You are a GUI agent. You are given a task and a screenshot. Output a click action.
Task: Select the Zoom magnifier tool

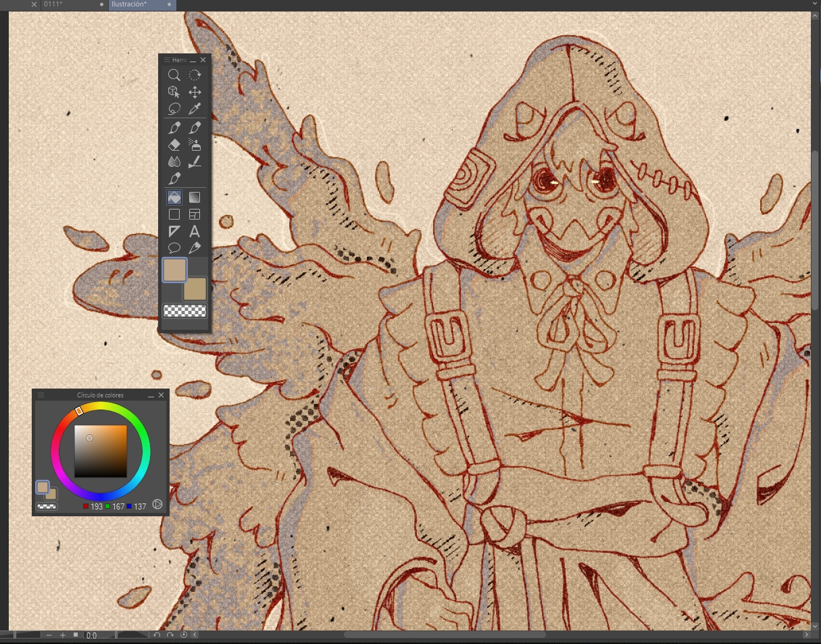point(174,75)
